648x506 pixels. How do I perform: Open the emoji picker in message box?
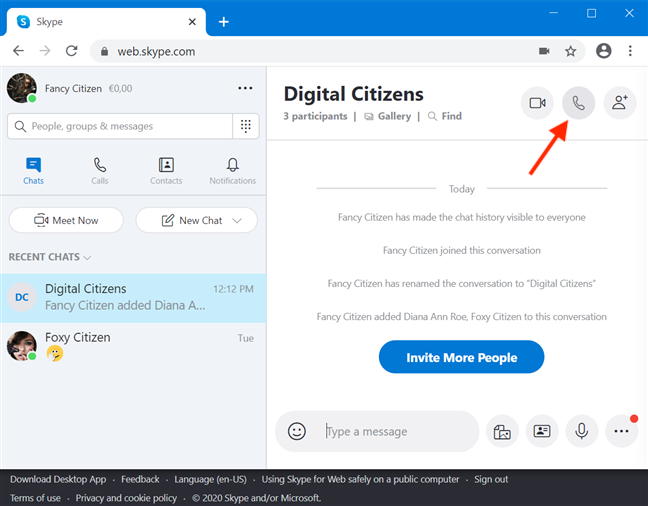coord(296,431)
